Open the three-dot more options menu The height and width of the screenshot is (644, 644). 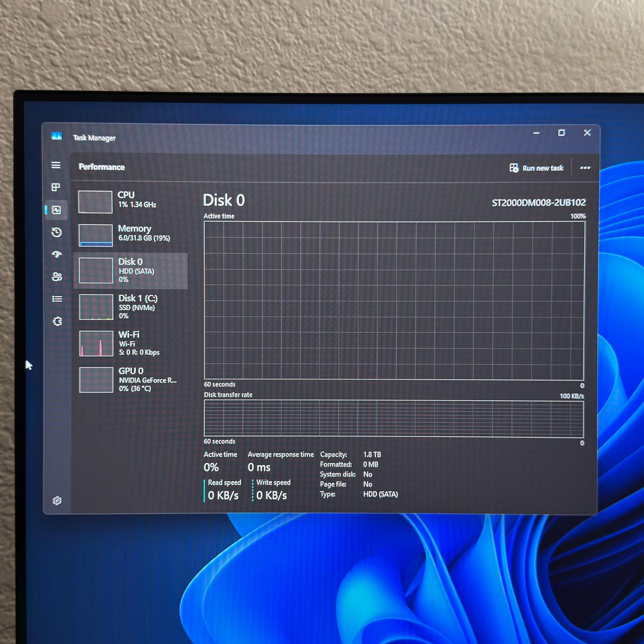click(585, 168)
